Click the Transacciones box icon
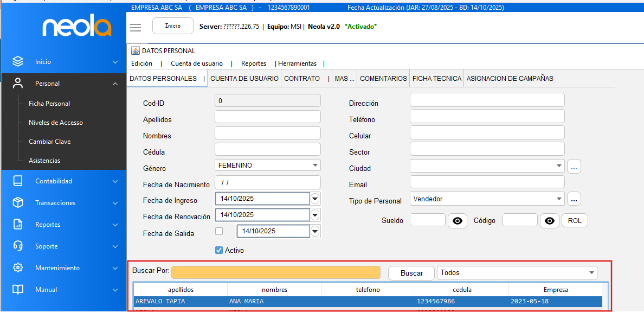Screen dimensions: 644x312 tap(18, 203)
